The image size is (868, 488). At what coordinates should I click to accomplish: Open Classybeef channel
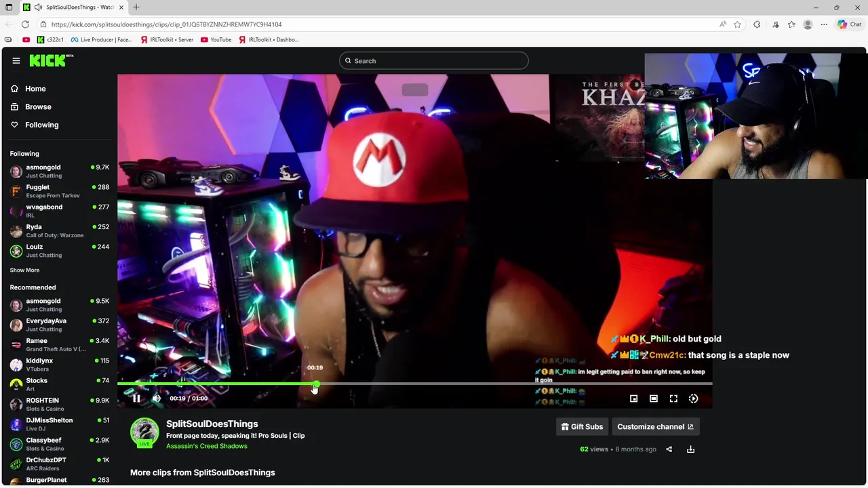59,444
